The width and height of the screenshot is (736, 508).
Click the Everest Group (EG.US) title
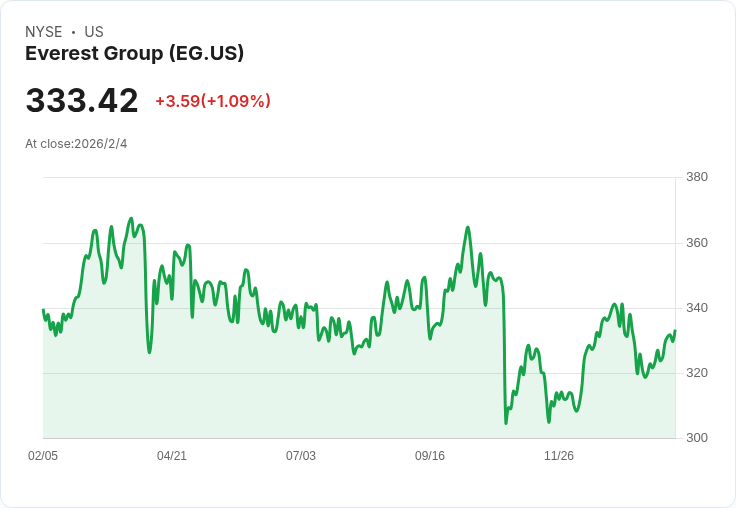click(134, 54)
